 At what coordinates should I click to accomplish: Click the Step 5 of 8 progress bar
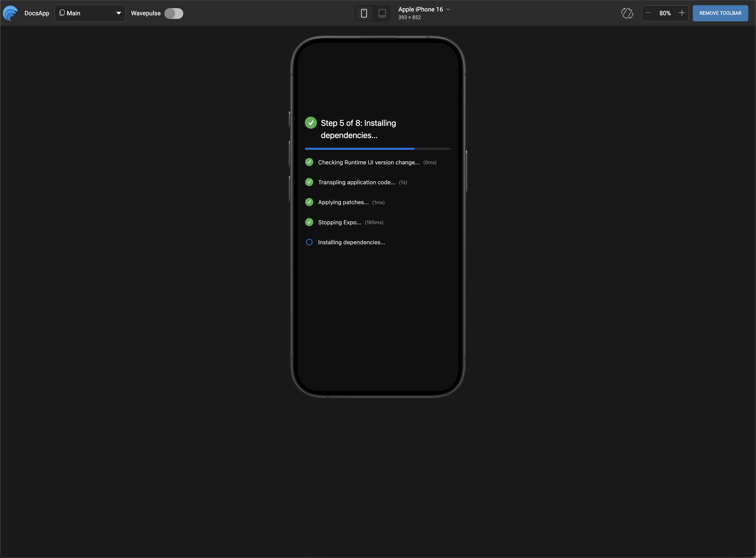pyautogui.click(x=377, y=149)
